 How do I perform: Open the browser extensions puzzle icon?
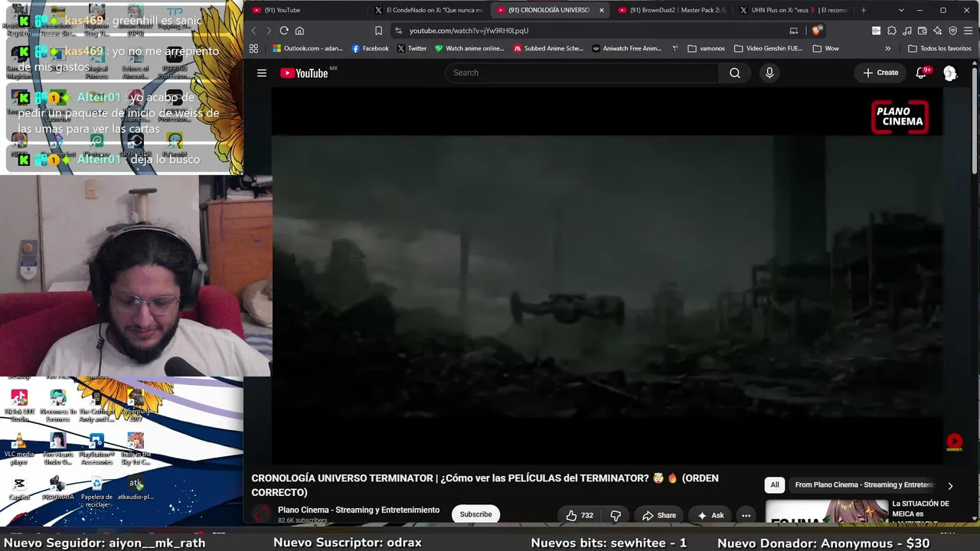click(x=892, y=31)
